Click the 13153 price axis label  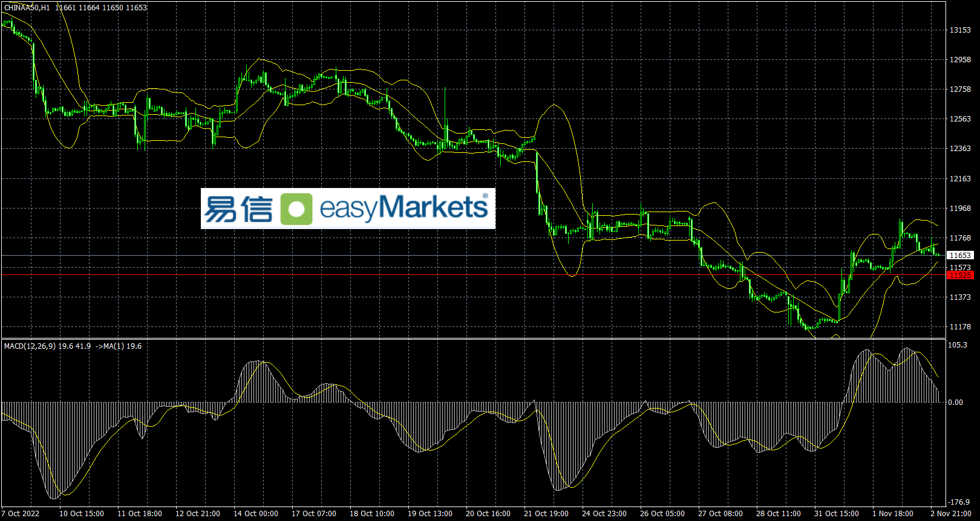pos(960,30)
